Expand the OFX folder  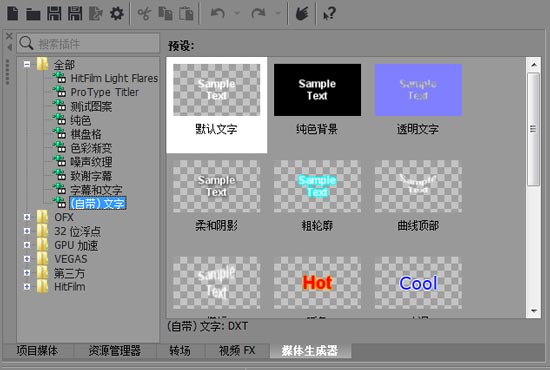point(27,217)
